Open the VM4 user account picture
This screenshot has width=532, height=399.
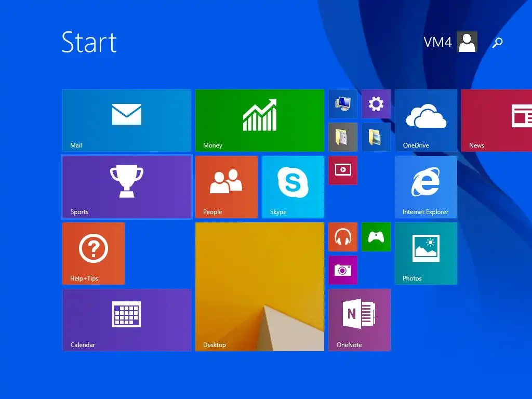(467, 42)
